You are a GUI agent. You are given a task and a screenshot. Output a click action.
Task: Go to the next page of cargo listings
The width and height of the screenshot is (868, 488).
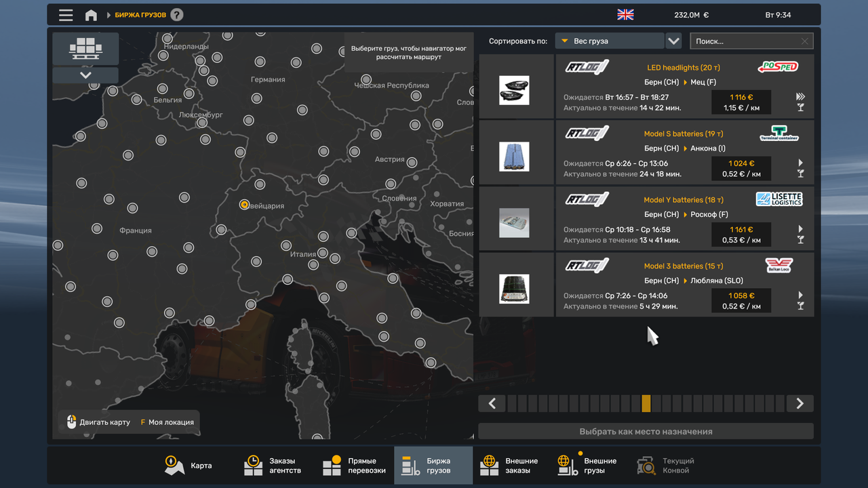pos(800,403)
